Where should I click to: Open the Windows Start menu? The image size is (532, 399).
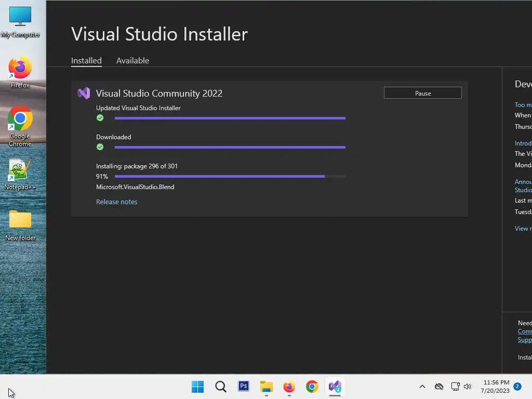pos(197,387)
